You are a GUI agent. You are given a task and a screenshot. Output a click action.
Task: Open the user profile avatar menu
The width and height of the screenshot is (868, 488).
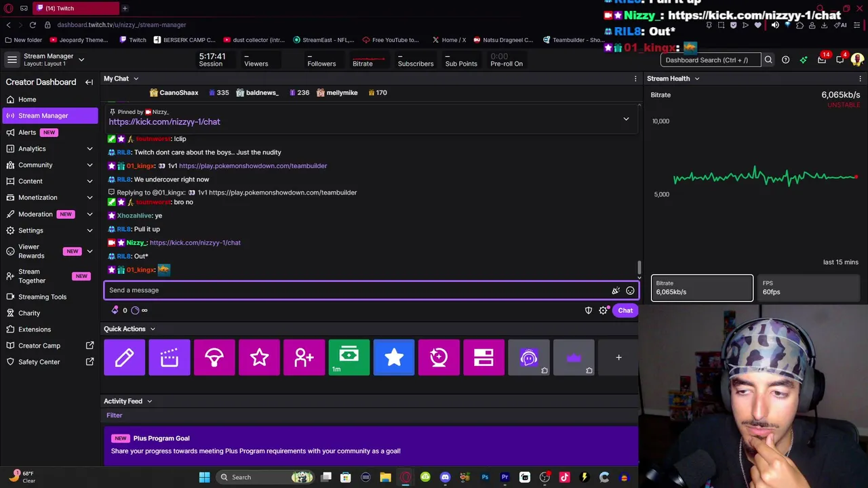857,60
